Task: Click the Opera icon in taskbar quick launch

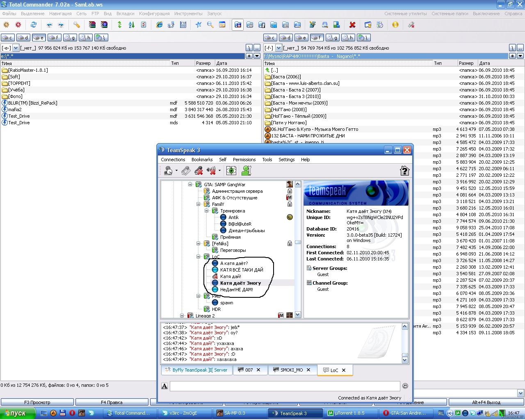Action: click(x=72, y=413)
